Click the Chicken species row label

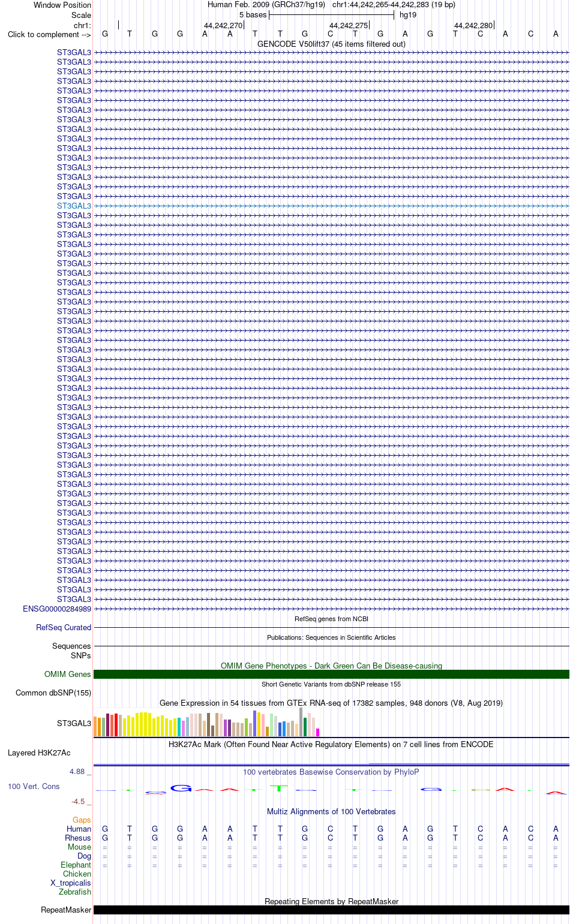click(77, 874)
